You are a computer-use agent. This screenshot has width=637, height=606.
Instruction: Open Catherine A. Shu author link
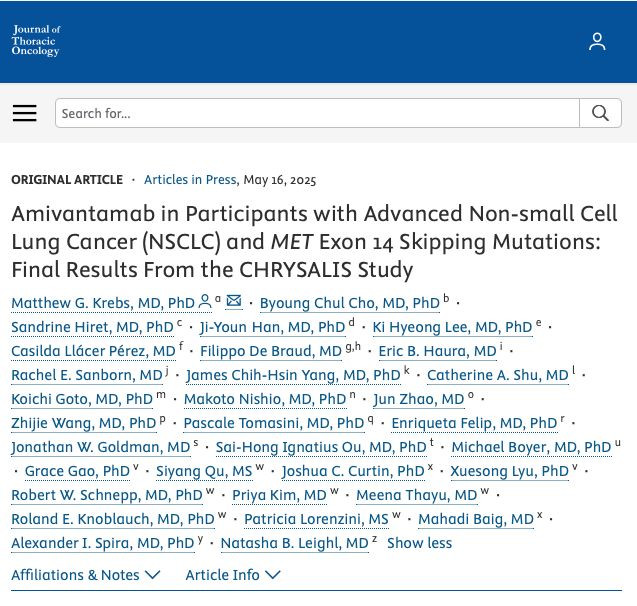pos(498,375)
